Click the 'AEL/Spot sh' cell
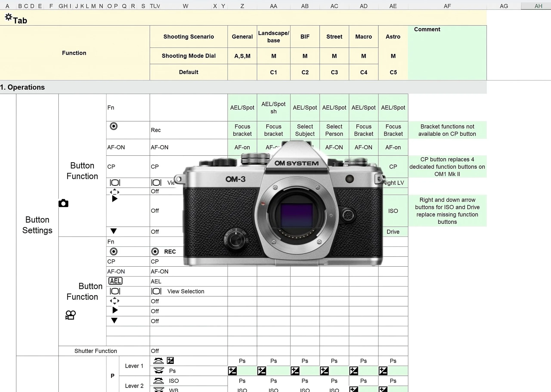Screen dimensions: 551x392 pos(274,108)
